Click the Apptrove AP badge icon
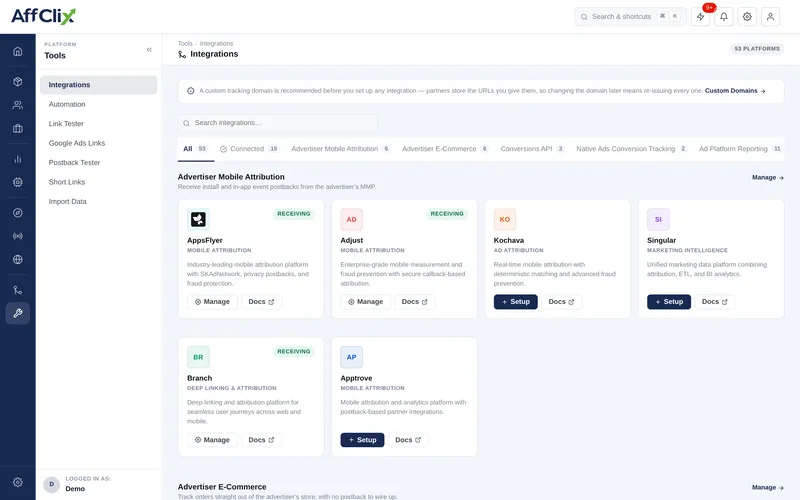800x500 pixels. pos(352,357)
